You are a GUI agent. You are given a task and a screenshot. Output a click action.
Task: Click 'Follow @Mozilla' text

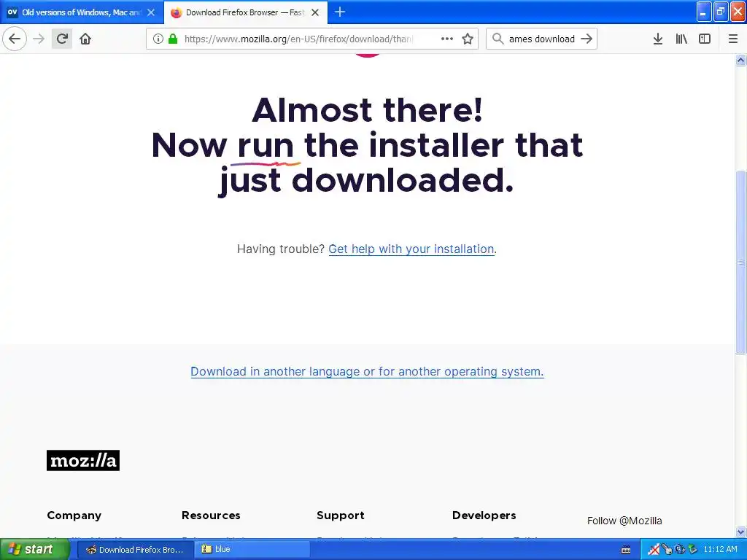tap(624, 521)
